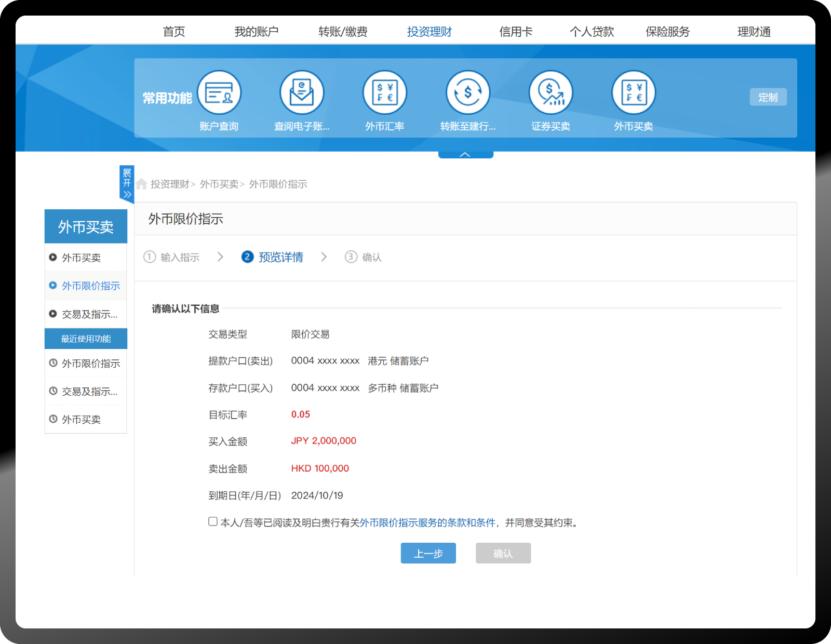Open the 转账至建行 transfer icon
831x644 pixels.
pyautogui.click(x=468, y=92)
